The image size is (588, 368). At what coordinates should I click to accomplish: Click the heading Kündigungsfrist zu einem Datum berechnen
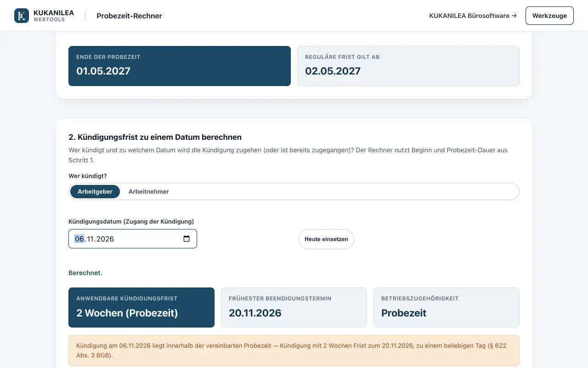(155, 137)
